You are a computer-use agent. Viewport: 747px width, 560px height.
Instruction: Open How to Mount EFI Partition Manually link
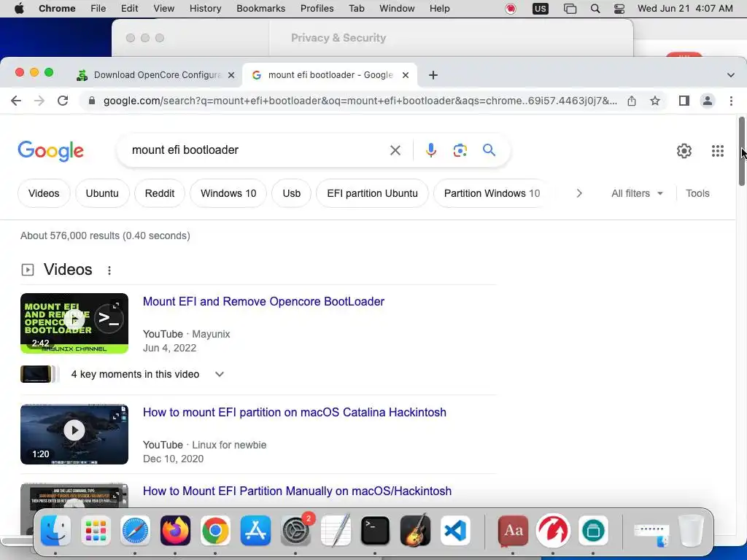(x=298, y=491)
